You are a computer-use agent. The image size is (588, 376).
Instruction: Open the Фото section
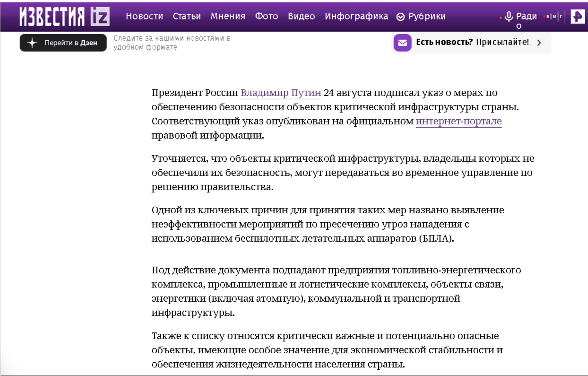point(267,16)
